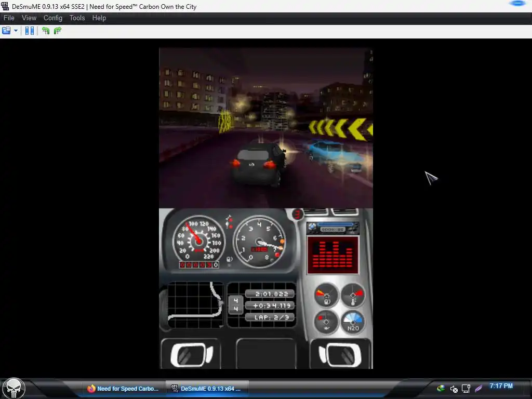Tap the right side mirror button
Screen dimensions: 532x399
340,354
